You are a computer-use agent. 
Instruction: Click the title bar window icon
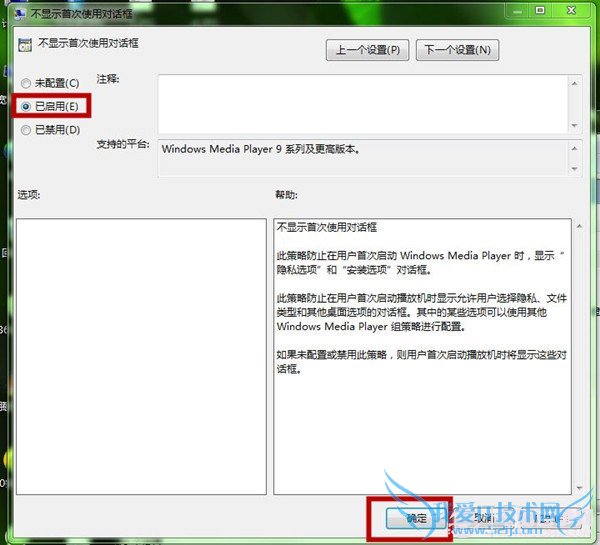[x=20, y=14]
